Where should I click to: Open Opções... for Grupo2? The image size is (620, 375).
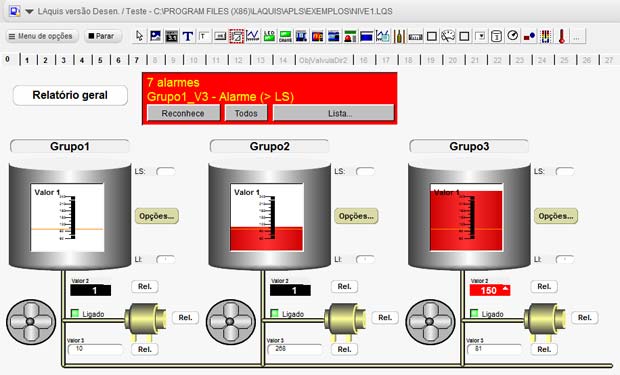(x=356, y=216)
